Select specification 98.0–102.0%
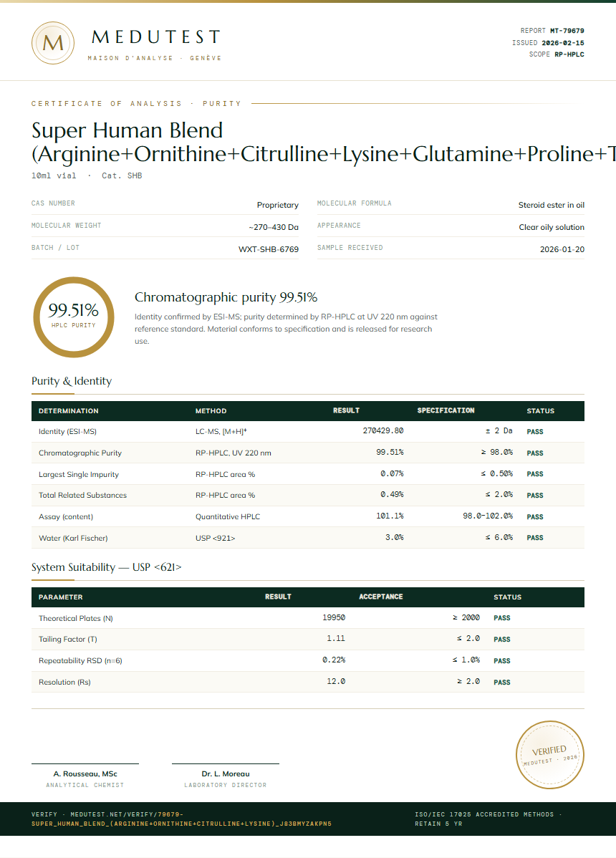This screenshot has width=616, height=858. tap(488, 516)
